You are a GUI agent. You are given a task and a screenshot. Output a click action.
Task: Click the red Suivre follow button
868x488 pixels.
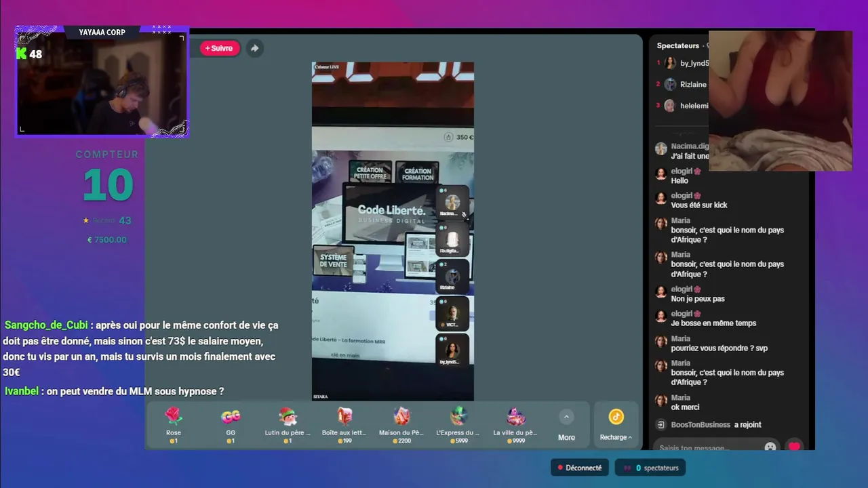pos(220,48)
